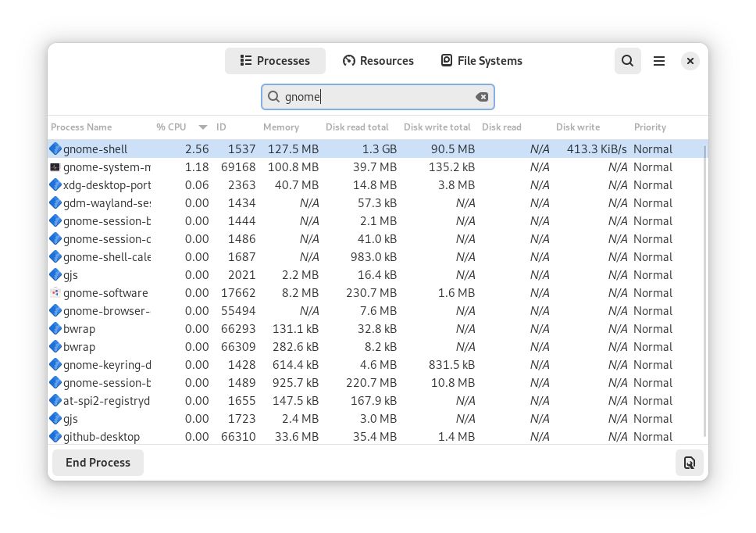Click the github-desktop process icon
Screen dimensions: 756x533
[x=55, y=436]
